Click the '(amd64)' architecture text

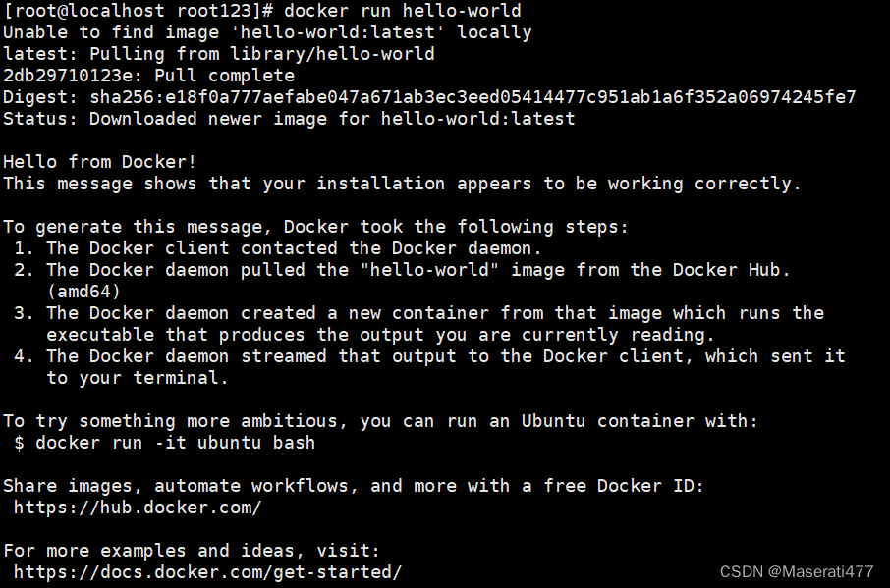pyautogui.click(x=84, y=292)
